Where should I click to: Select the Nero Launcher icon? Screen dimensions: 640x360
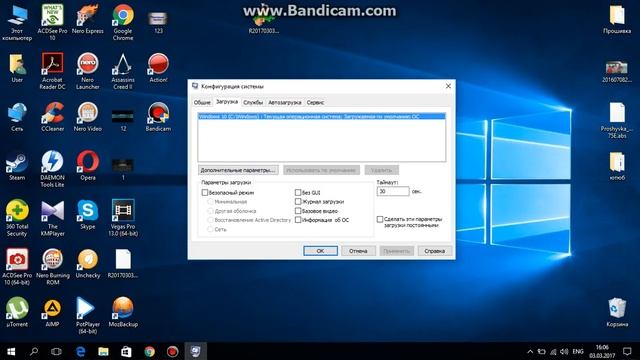tap(88, 71)
